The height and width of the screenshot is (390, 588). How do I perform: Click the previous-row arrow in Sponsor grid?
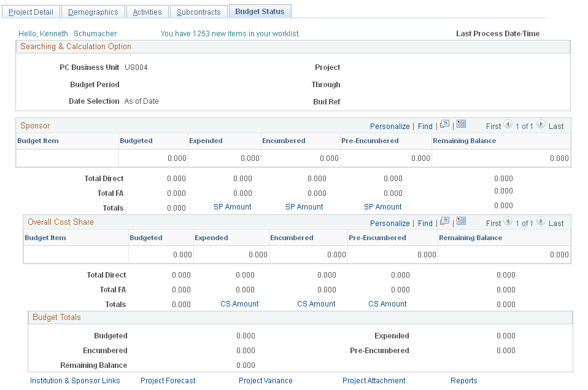click(508, 125)
